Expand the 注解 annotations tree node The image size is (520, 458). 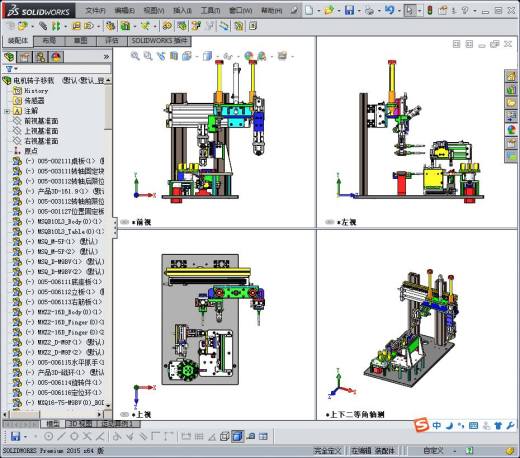pos(7,111)
